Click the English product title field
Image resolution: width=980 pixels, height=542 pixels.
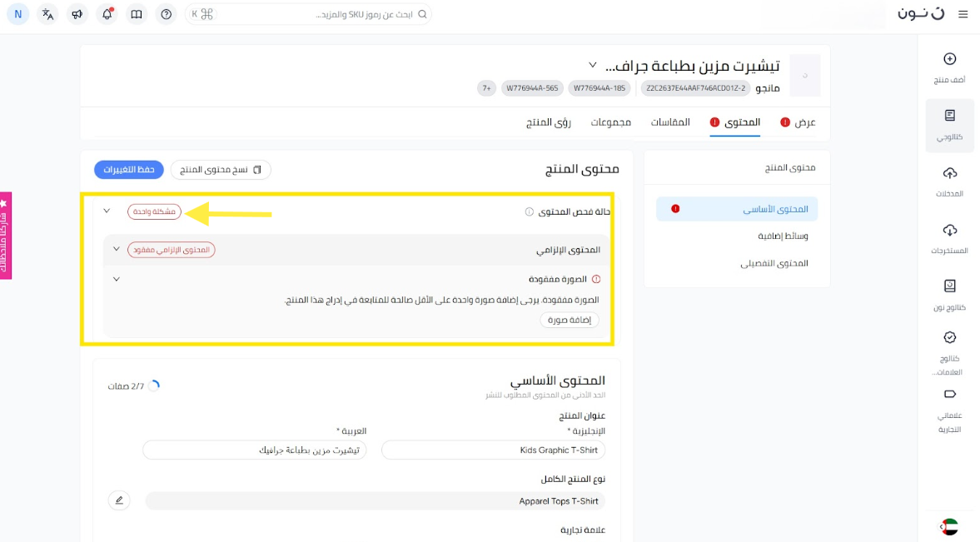pos(495,450)
